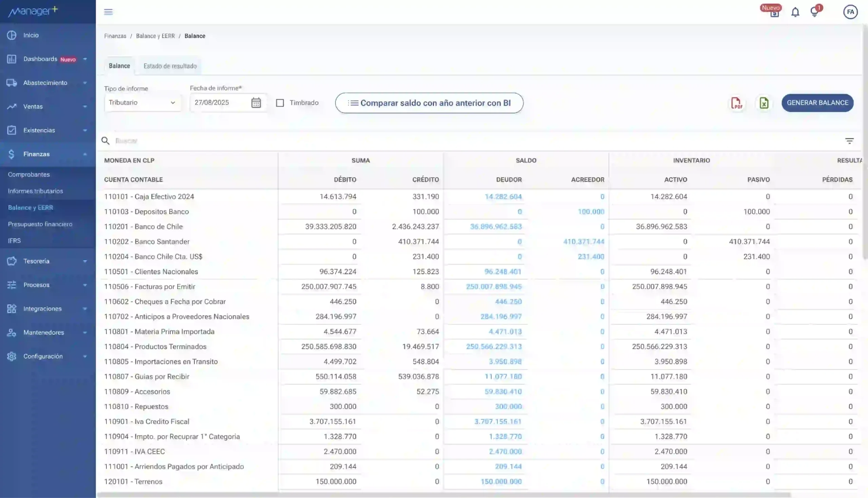Open the calendar date picker
868x498 pixels.
[256, 102]
